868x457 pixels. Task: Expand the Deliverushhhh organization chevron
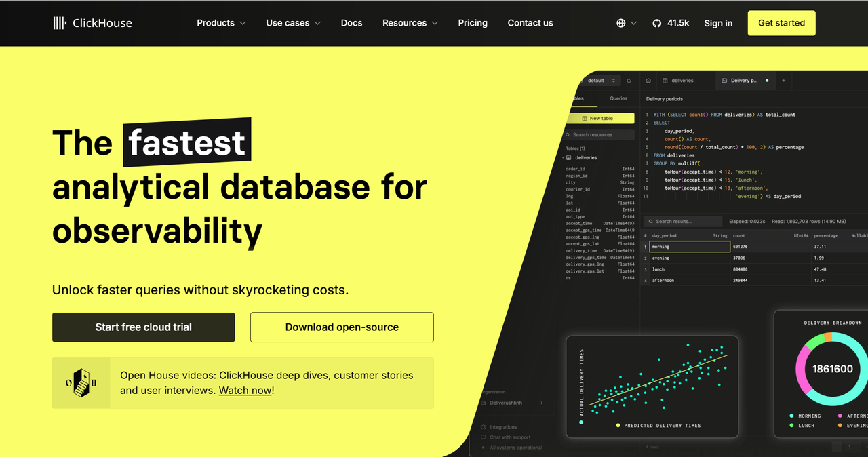click(542, 403)
